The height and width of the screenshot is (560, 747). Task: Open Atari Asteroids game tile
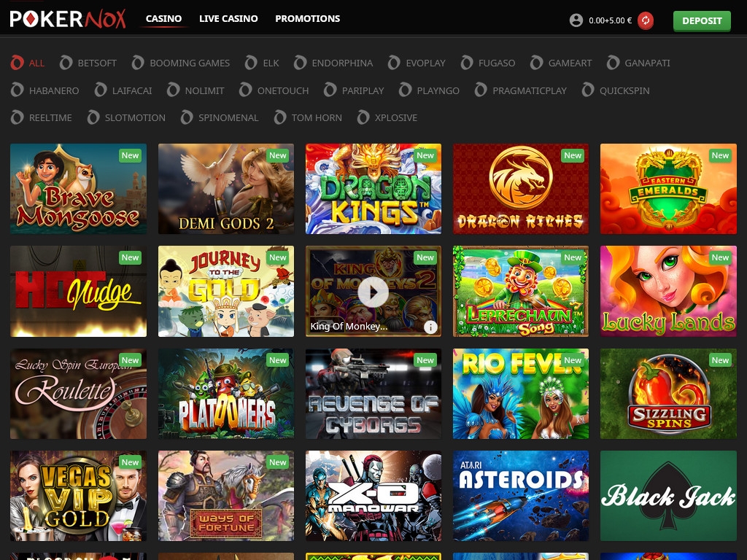[520, 496]
